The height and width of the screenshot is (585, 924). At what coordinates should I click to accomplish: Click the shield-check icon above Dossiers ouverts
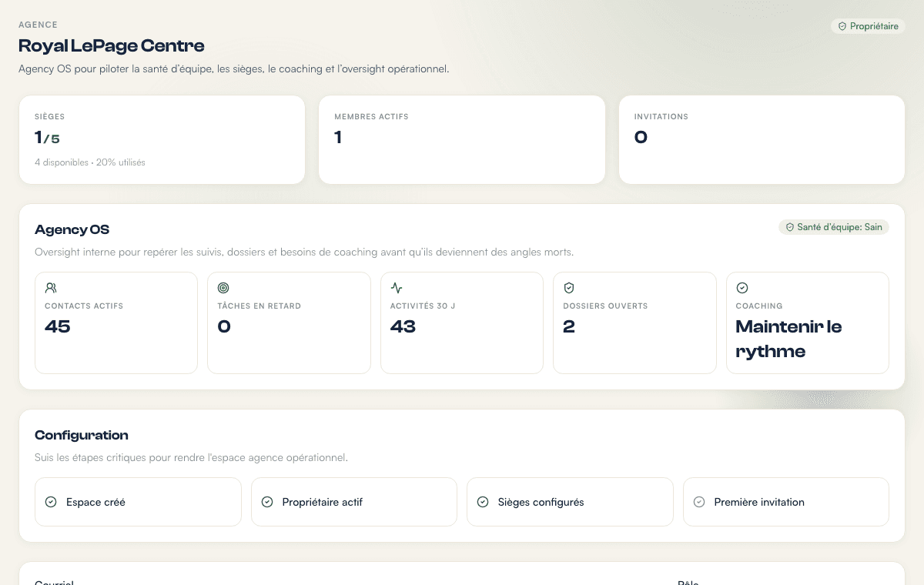569,288
